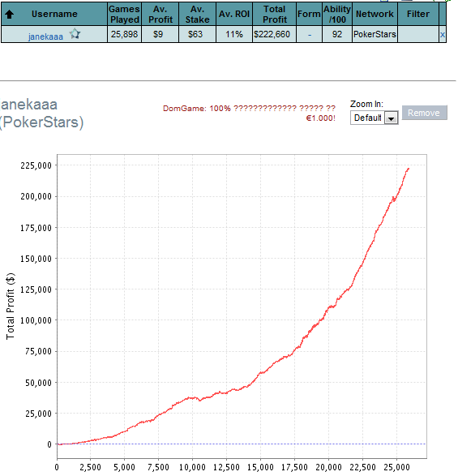The image size is (458, 476).
Task: Sort by Username column header
Action: click(x=54, y=14)
